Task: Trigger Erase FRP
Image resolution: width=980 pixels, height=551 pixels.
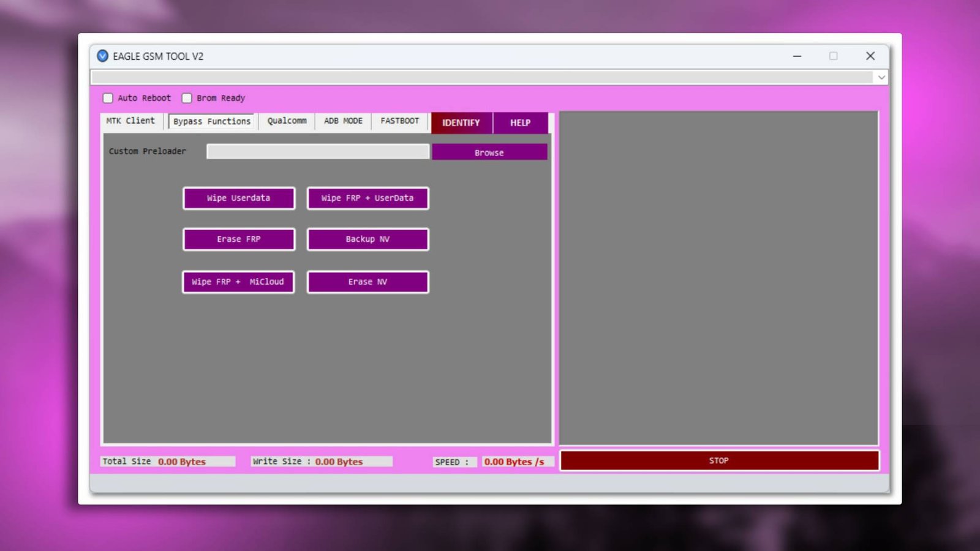Action: tap(238, 239)
